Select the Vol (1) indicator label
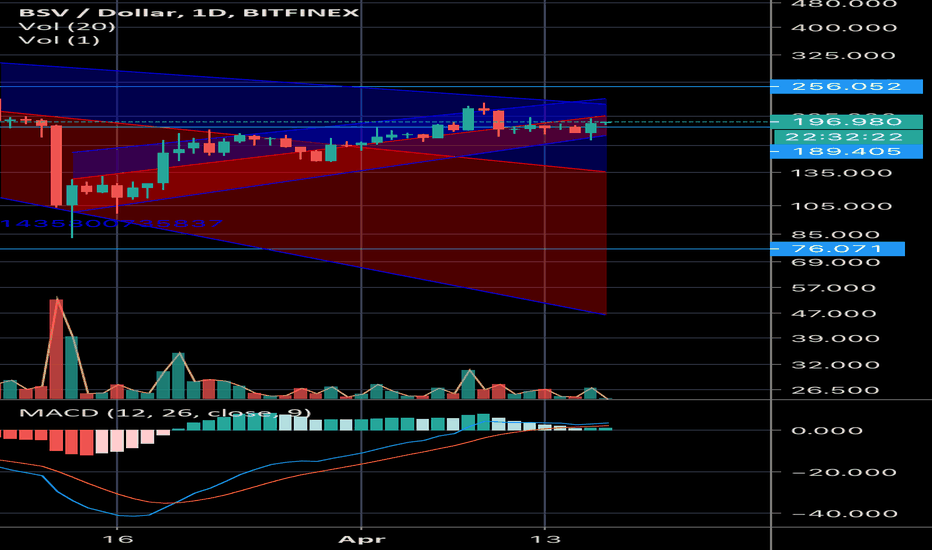The height and width of the screenshot is (550, 932). [59, 40]
